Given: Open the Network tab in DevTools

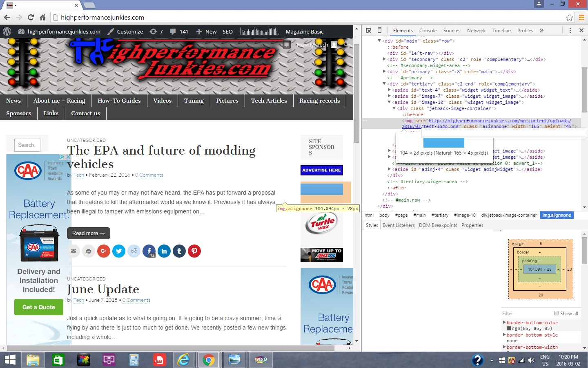Looking at the screenshot, I should click(x=476, y=31).
